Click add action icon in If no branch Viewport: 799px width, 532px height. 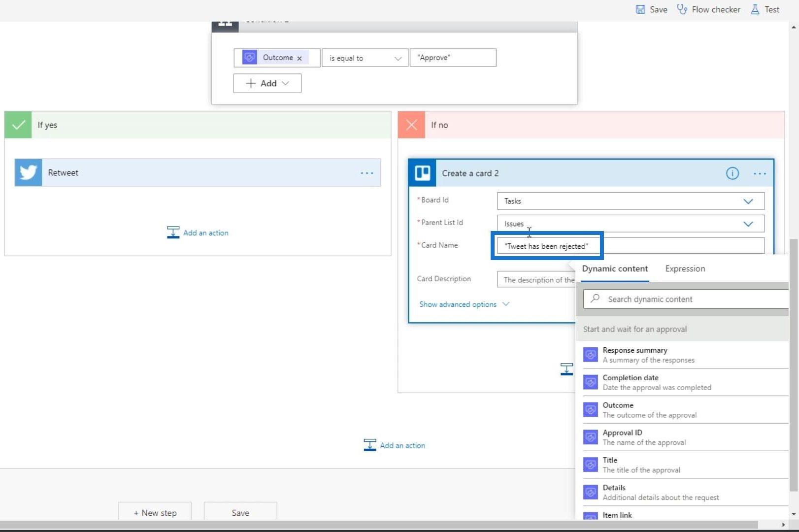pyautogui.click(x=566, y=369)
